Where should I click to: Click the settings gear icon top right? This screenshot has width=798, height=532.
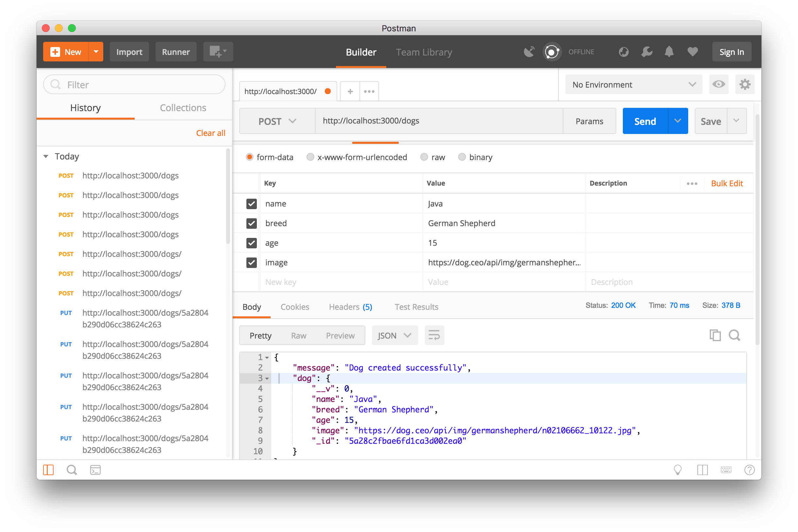click(744, 84)
